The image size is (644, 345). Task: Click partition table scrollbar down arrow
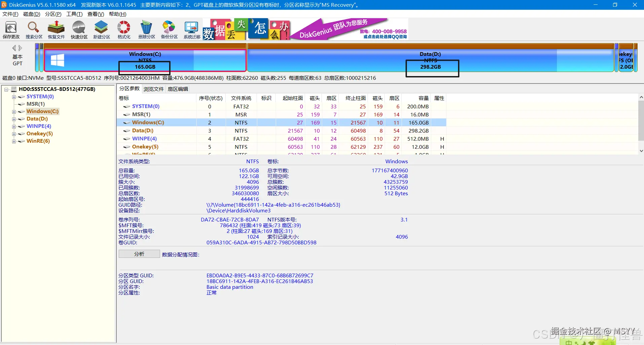(x=641, y=151)
